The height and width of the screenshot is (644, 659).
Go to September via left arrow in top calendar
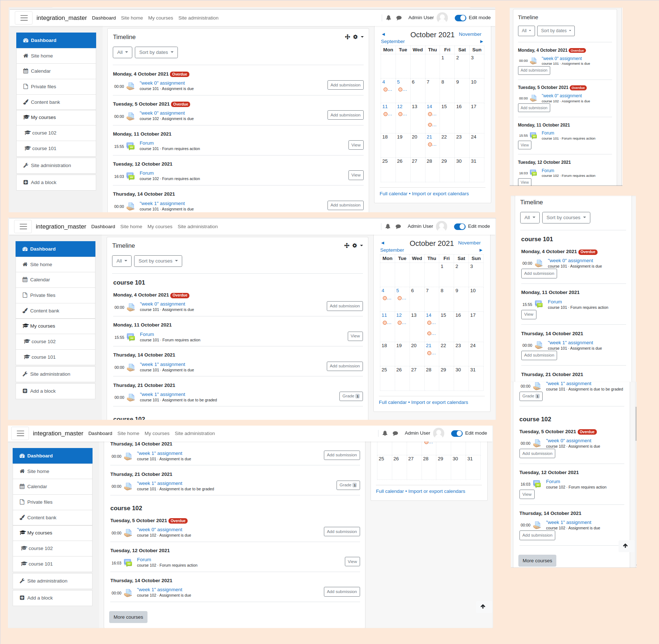point(384,34)
